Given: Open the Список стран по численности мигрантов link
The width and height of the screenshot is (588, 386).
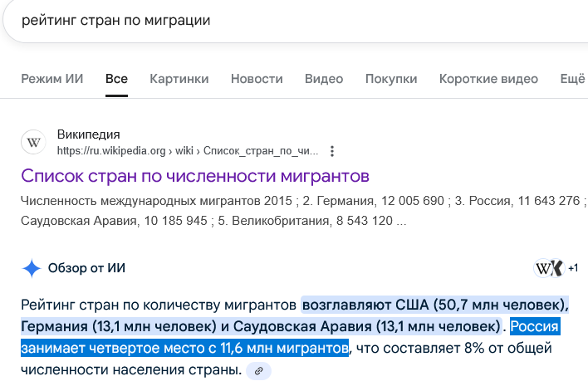Looking at the screenshot, I should pos(194,176).
